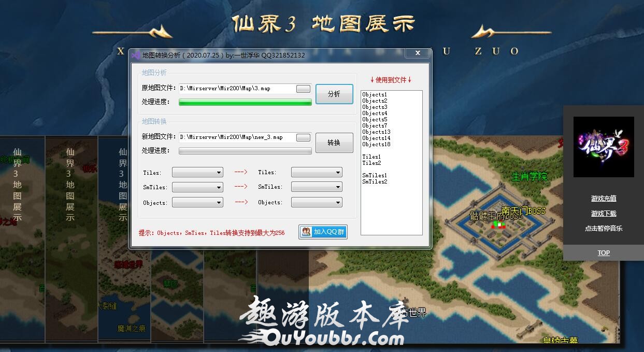
Task: Open the source Objects dropdown before the arrow
Action: (x=197, y=202)
